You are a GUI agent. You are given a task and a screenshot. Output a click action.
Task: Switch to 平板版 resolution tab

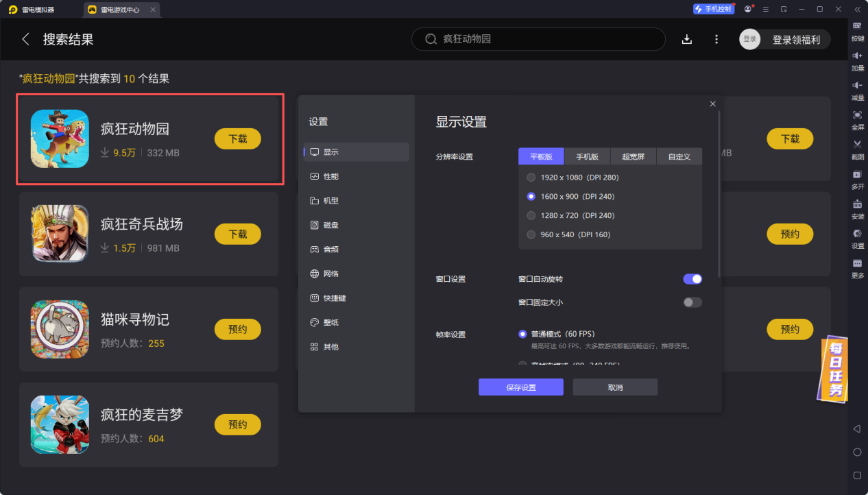pyautogui.click(x=541, y=156)
